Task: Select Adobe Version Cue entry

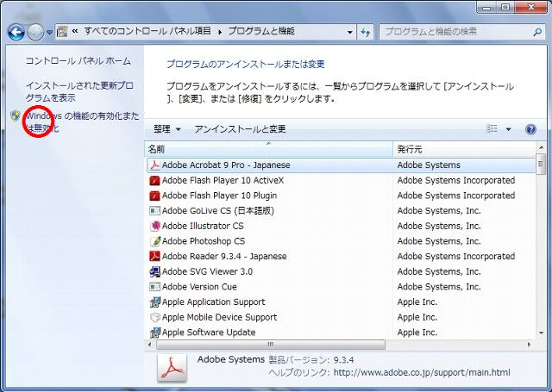Action: (199, 287)
